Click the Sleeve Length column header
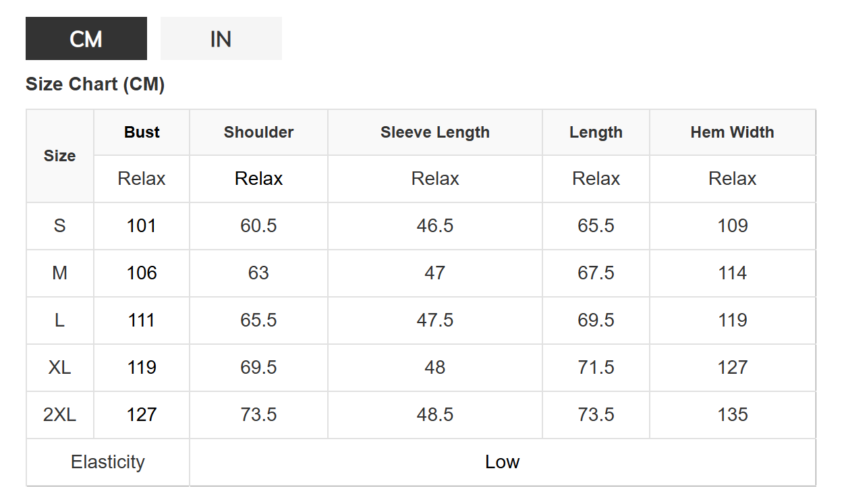Viewport: 846px width, 504px height. point(435,132)
